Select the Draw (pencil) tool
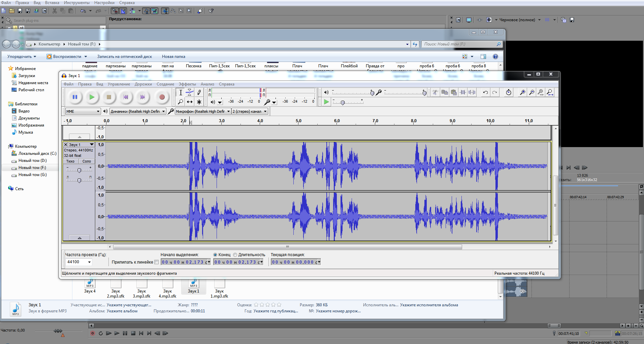The height and width of the screenshot is (344, 644). [x=199, y=93]
